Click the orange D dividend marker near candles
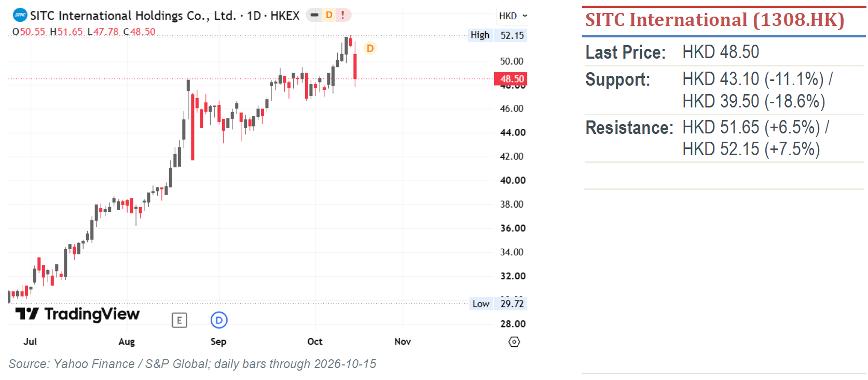868x380 pixels. click(370, 48)
